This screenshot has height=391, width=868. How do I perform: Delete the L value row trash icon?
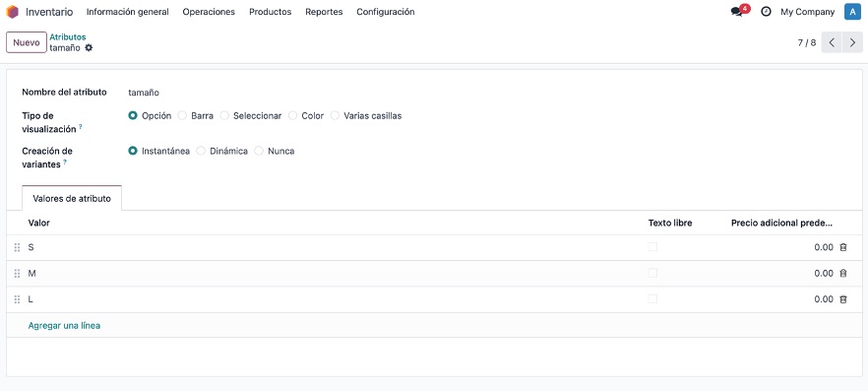843,299
